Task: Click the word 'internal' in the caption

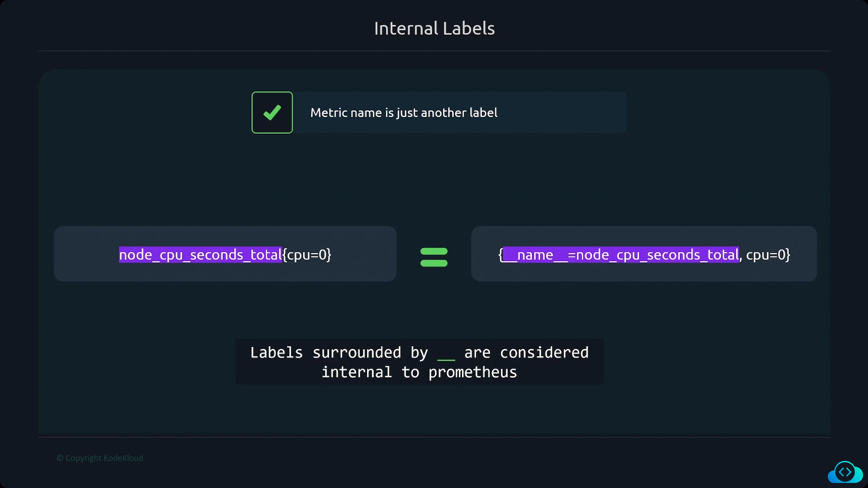Action: (x=357, y=372)
